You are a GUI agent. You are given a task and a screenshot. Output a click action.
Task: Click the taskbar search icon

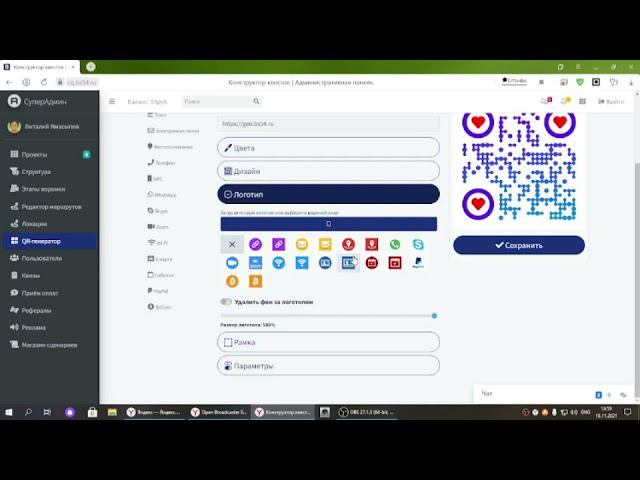click(x=28, y=412)
